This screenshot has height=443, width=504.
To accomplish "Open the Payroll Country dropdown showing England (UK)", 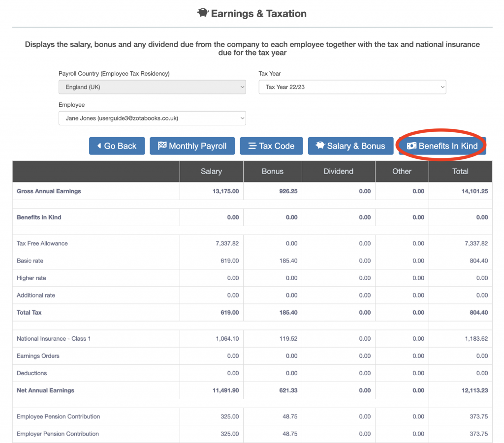I will point(152,87).
